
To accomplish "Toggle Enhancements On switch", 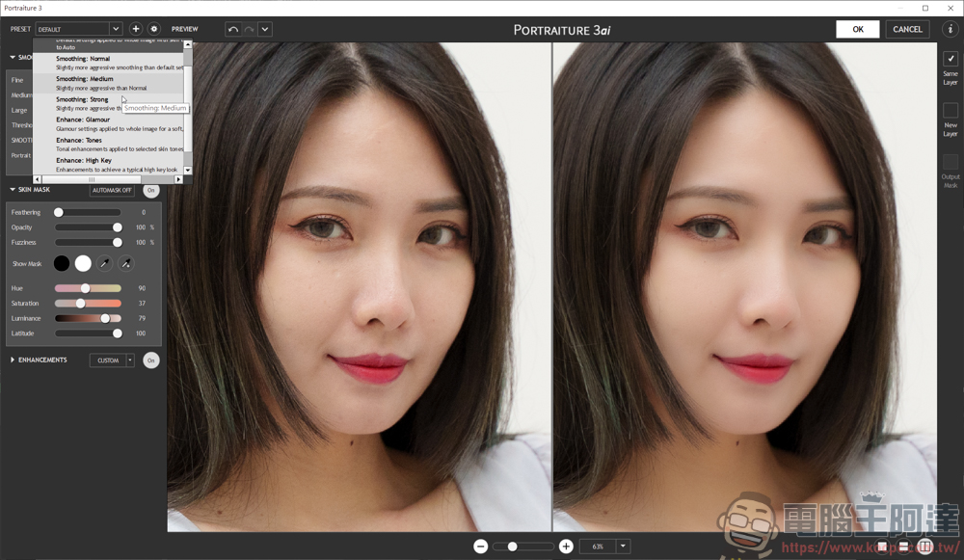I will (x=150, y=360).
